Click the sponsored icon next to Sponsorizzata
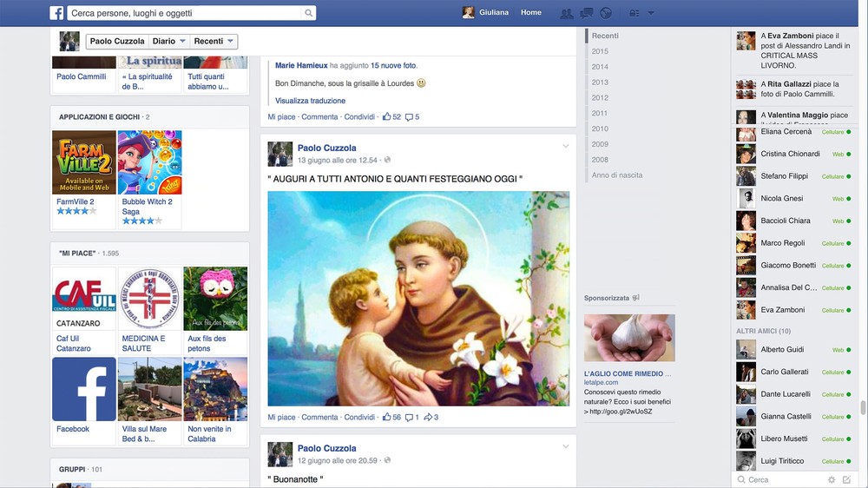The width and height of the screenshot is (868, 488). (x=636, y=298)
